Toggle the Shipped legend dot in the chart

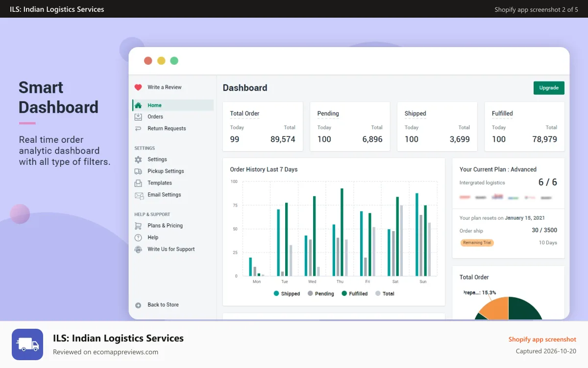(x=276, y=293)
